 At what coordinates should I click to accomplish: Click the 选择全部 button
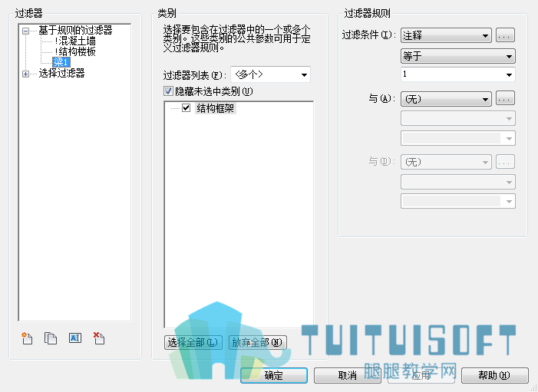coord(193,342)
